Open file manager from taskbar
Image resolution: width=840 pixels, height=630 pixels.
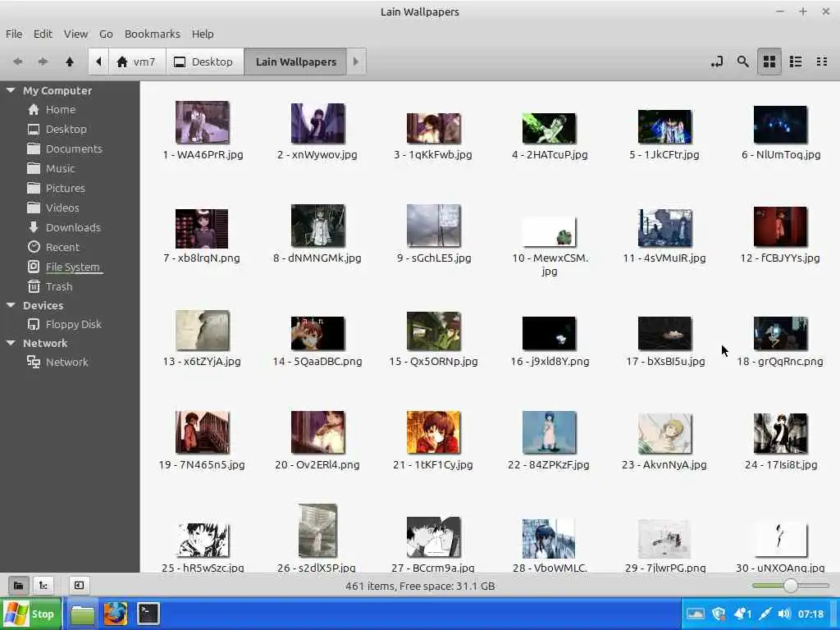coord(83,614)
